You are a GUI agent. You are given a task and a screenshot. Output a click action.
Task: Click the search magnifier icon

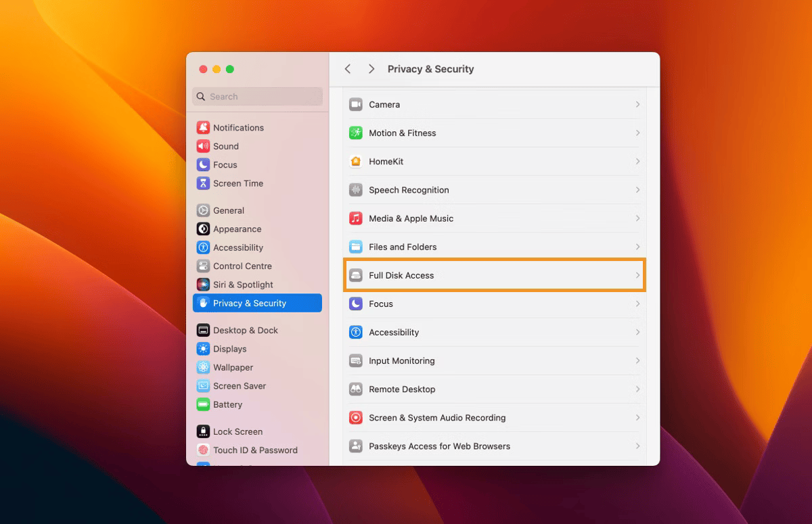tap(201, 97)
